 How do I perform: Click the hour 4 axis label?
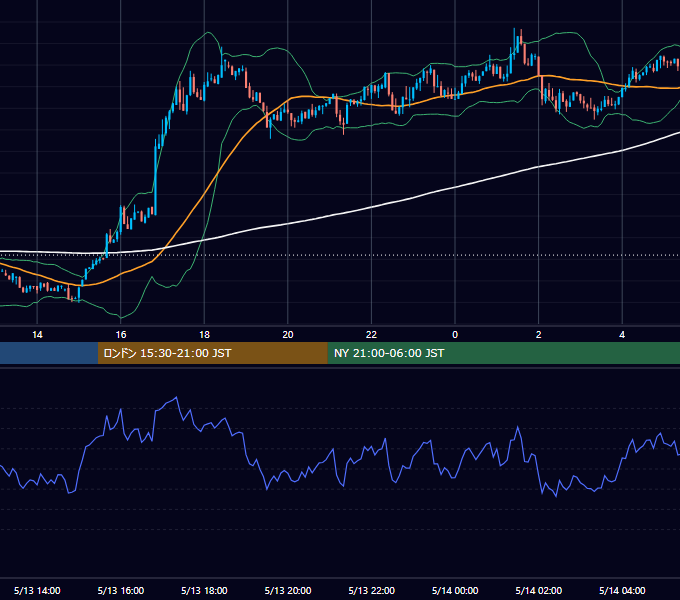click(x=622, y=335)
